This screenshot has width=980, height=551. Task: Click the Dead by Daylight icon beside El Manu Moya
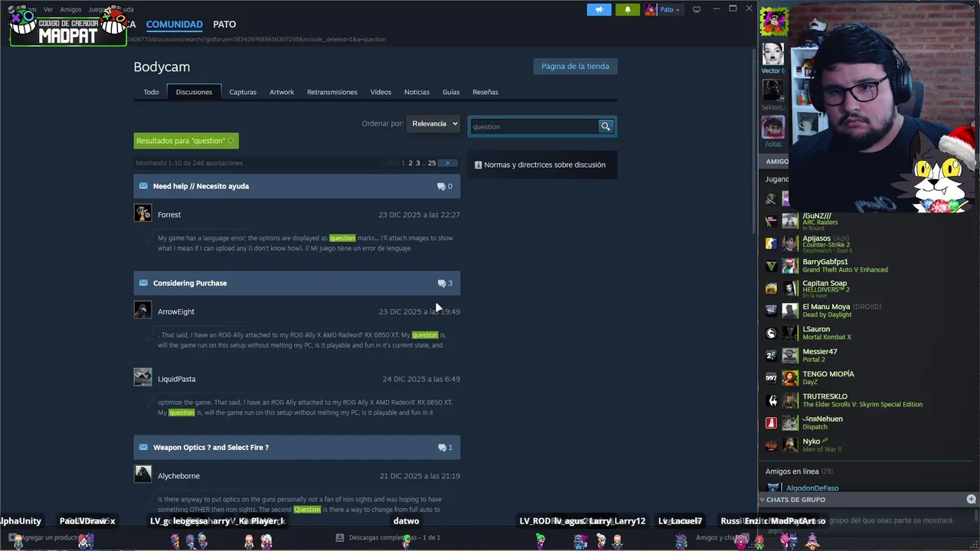(771, 311)
